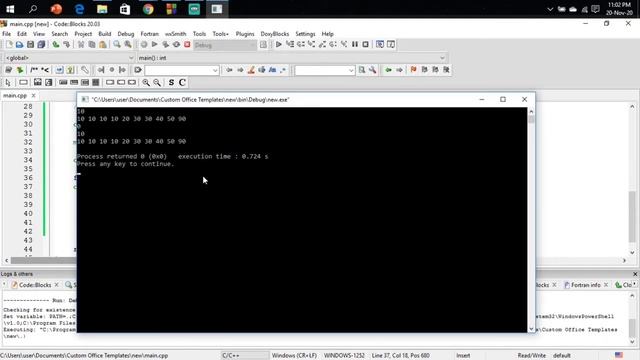Click the bold S icon in the toolbar
Image resolution: width=640 pixels, height=360 pixels.
171,82
